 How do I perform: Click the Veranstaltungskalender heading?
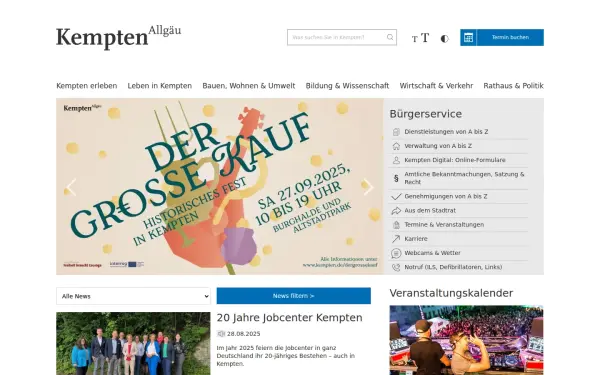[x=451, y=293]
